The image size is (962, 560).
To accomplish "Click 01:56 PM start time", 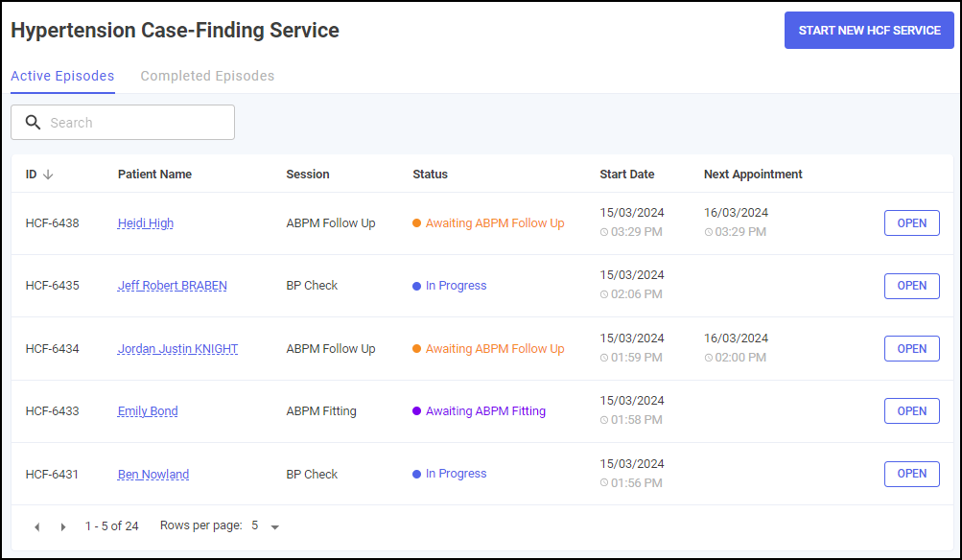I will pos(636,483).
